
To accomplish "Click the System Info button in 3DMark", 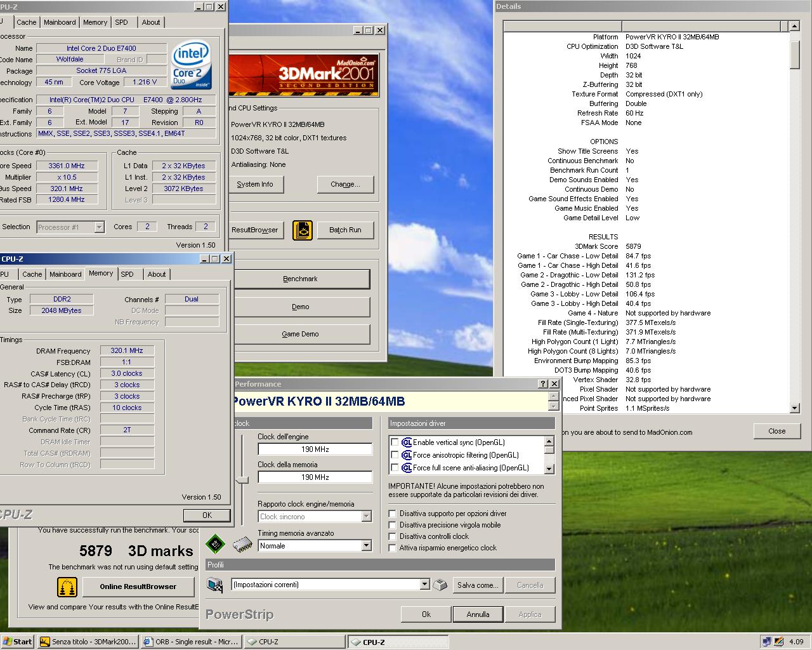I will coord(255,184).
